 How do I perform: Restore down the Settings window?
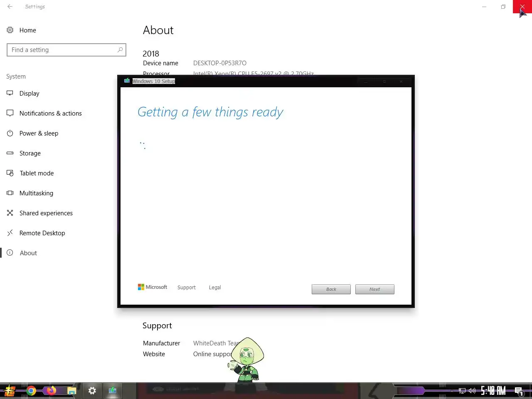(x=503, y=7)
